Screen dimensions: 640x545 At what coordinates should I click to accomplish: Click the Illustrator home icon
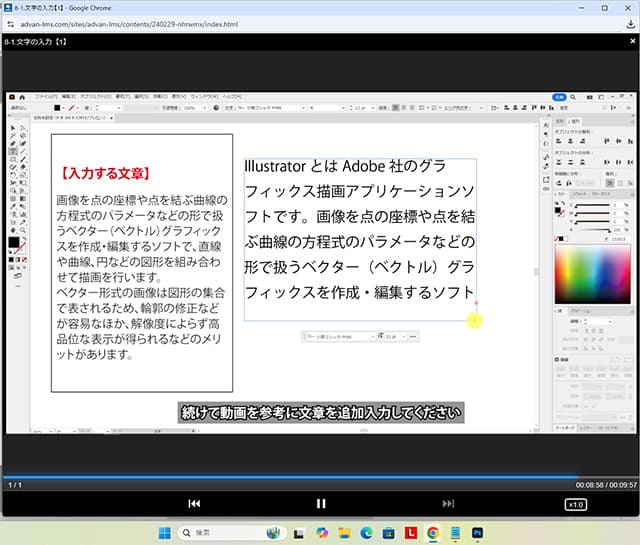tap(22, 97)
